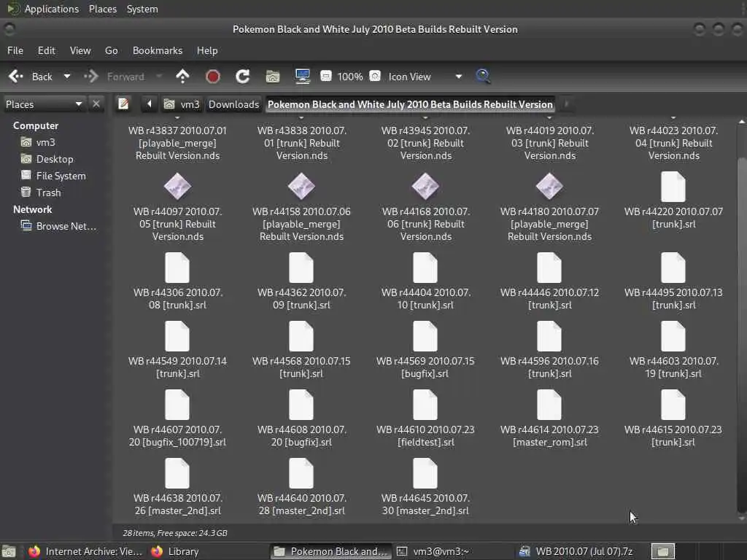Select the WB r44158 playable_merge nds icon
This screenshot has height=560, width=747.
coord(301,187)
